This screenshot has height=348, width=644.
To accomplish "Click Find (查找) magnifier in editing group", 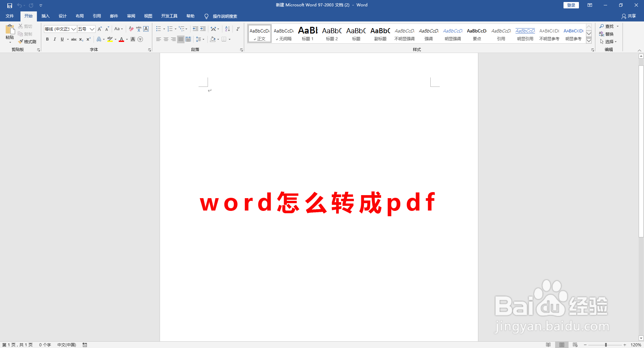I will coord(606,26).
